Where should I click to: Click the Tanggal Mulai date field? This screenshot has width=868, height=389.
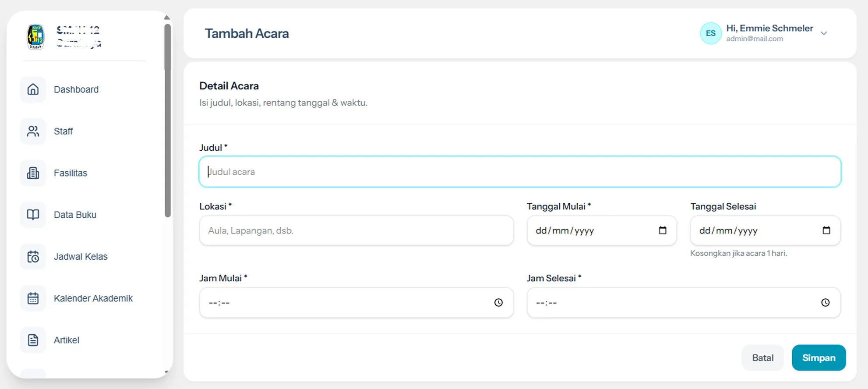pos(602,230)
